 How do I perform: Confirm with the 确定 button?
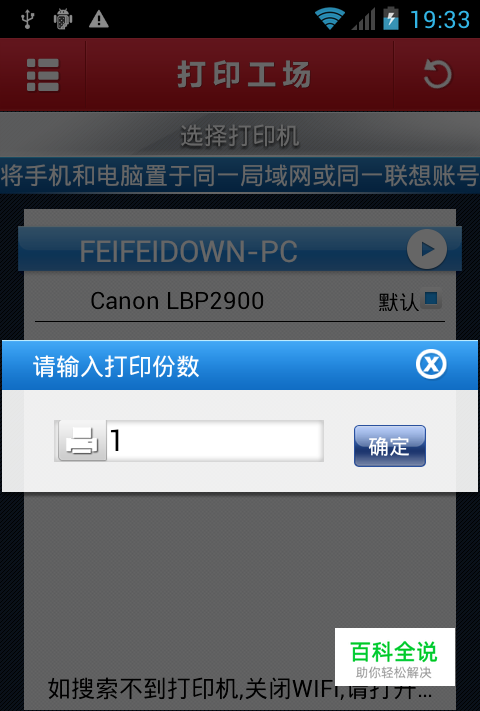(x=390, y=446)
